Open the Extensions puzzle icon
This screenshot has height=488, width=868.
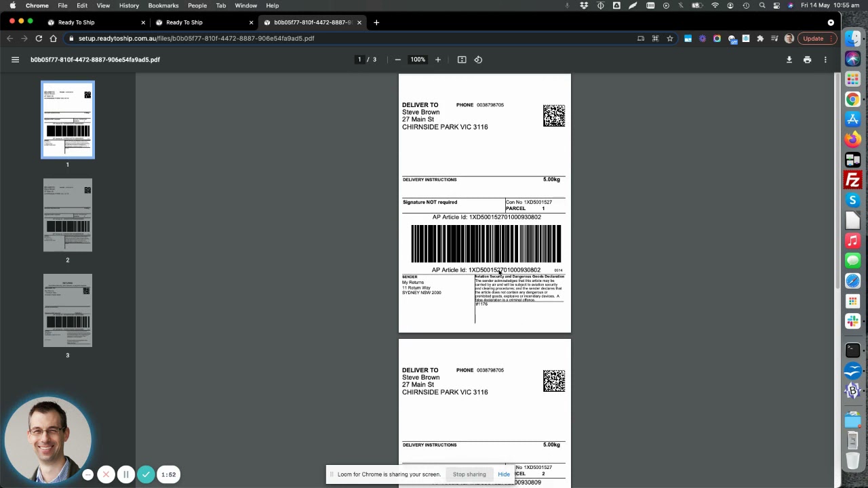[x=760, y=39]
